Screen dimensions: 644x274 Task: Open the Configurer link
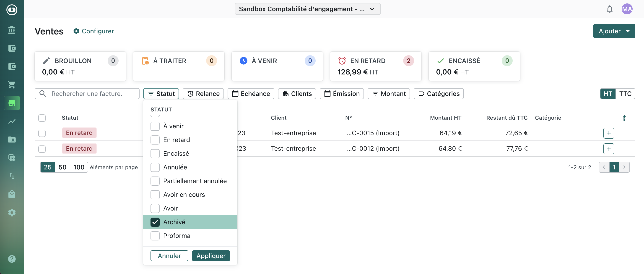click(x=93, y=31)
